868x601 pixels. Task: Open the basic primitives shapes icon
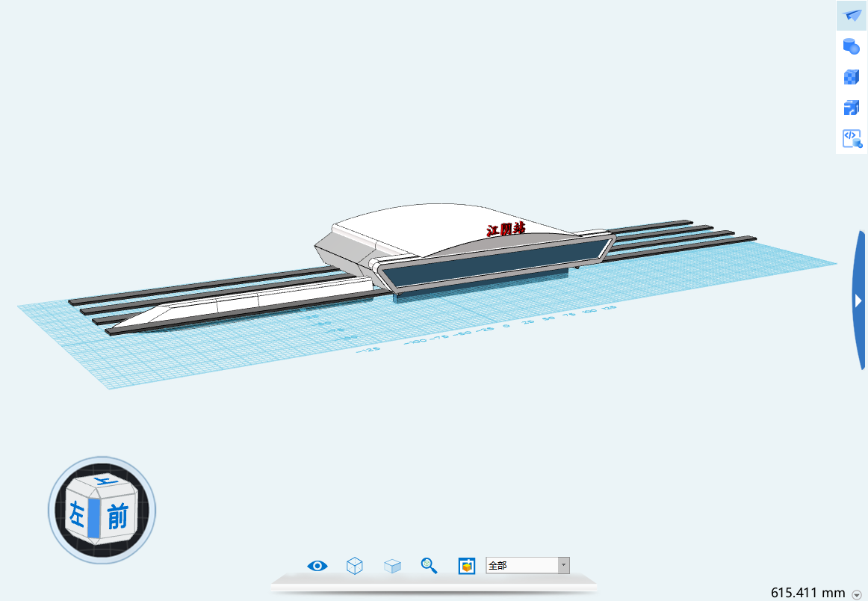[852, 46]
